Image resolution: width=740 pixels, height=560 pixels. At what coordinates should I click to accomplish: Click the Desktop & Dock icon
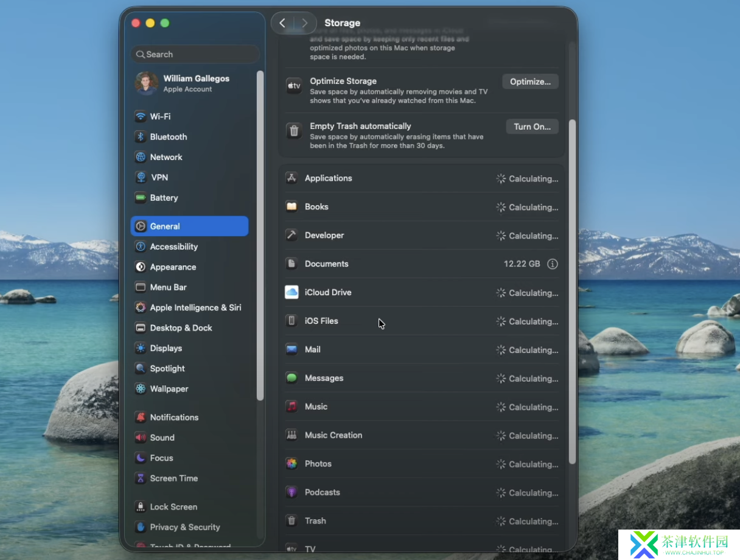tap(141, 327)
